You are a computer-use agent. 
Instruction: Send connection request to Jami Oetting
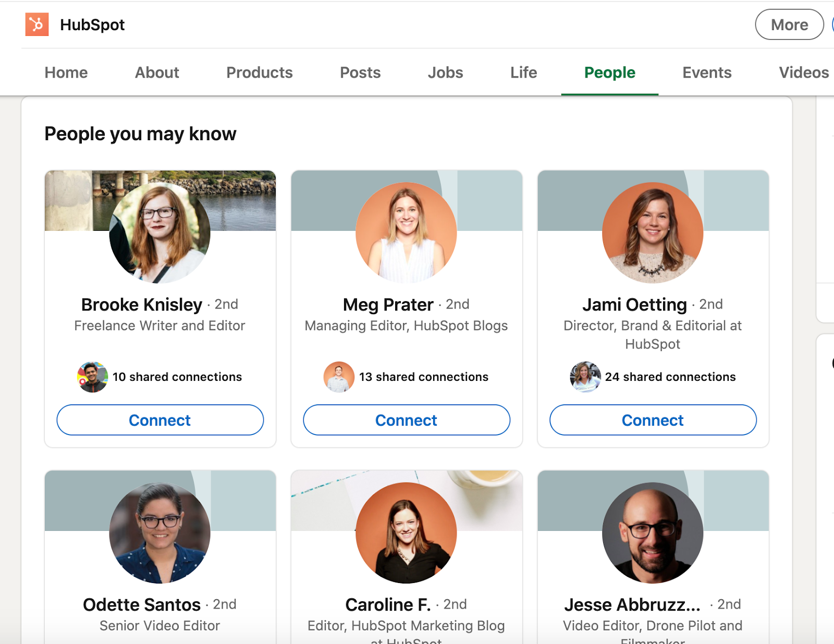(653, 420)
